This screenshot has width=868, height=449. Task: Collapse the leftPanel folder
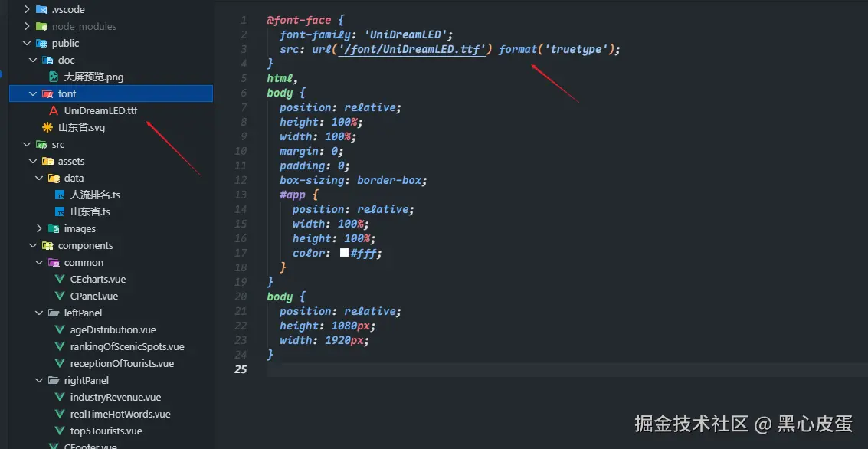(39, 313)
